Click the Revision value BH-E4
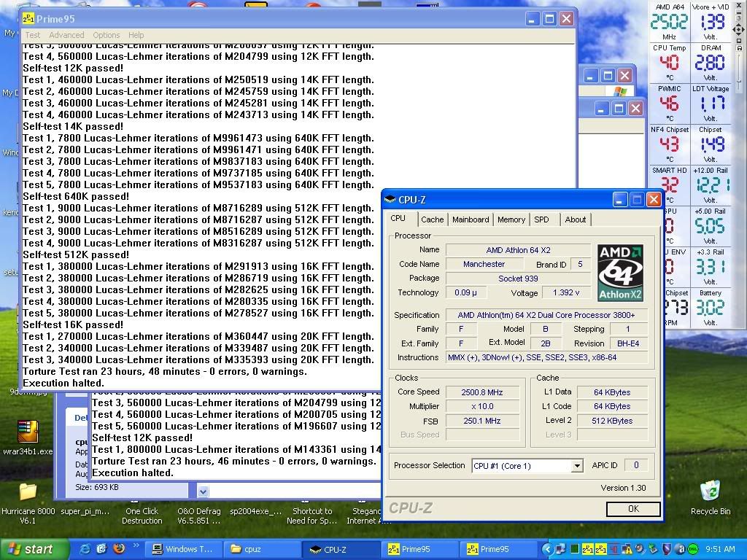Viewport: 747px width, 560px height. point(628,343)
